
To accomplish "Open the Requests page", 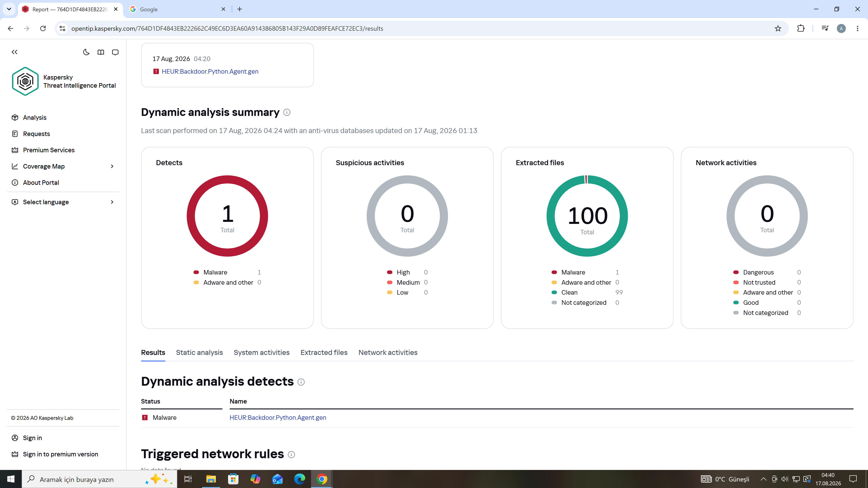I will coord(36,134).
